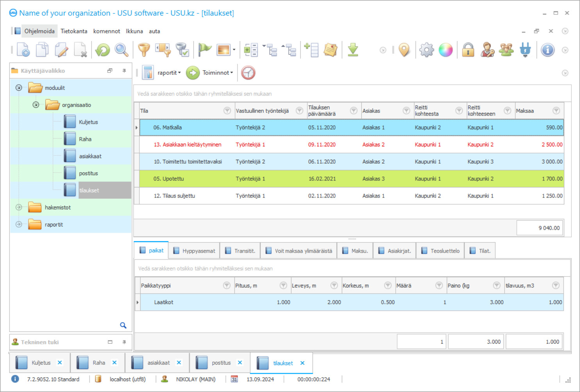Close the postitus bottom tab
The width and height of the screenshot is (580, 392).
click(240, 363)
